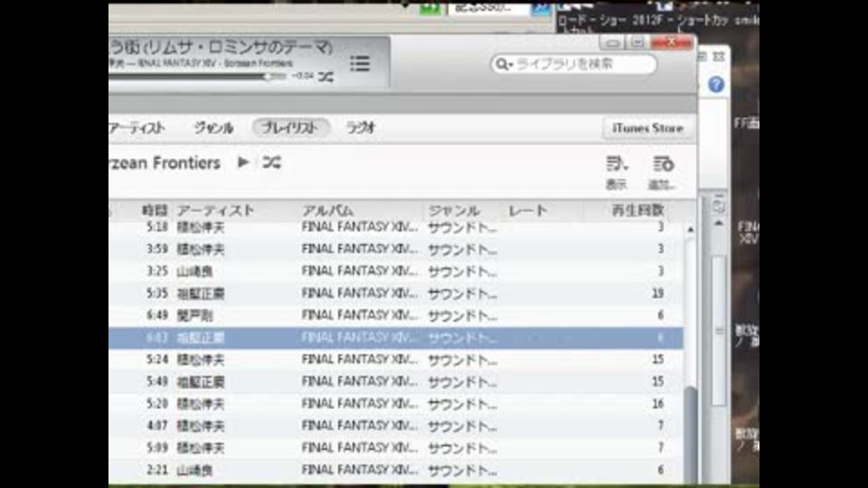Select the プレイリスト tab
This screenshot has height=488, width=868.
[x=290, y=127]
